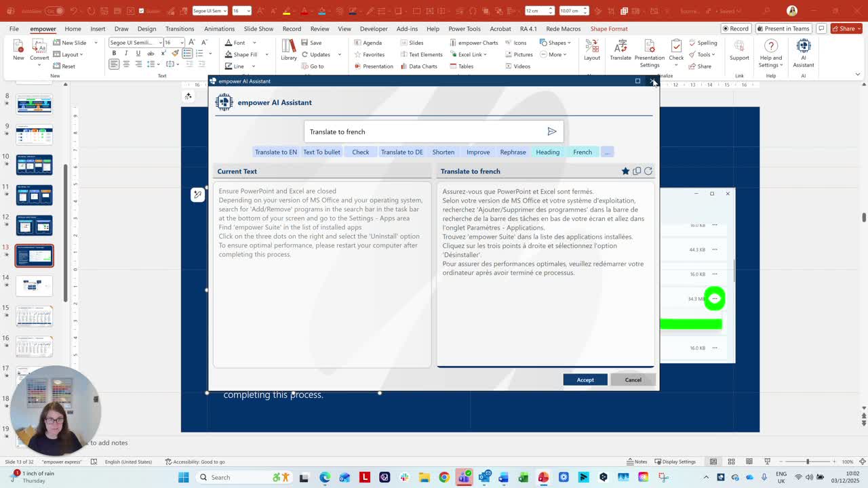The width and height of the screenshot is (868, 488).
Task: Open the font size dropdown
Action: pyautogui.click(x=182, y=43)
